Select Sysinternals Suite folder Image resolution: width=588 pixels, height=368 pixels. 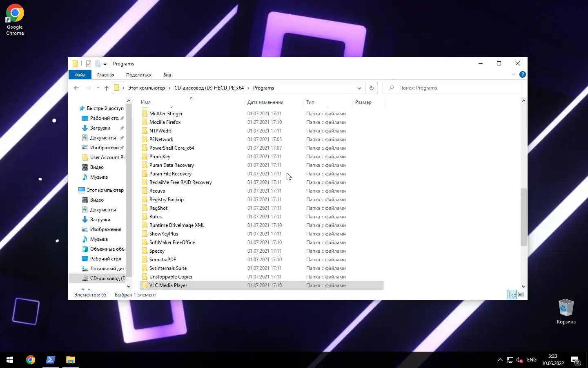click(x=168, y=268)
